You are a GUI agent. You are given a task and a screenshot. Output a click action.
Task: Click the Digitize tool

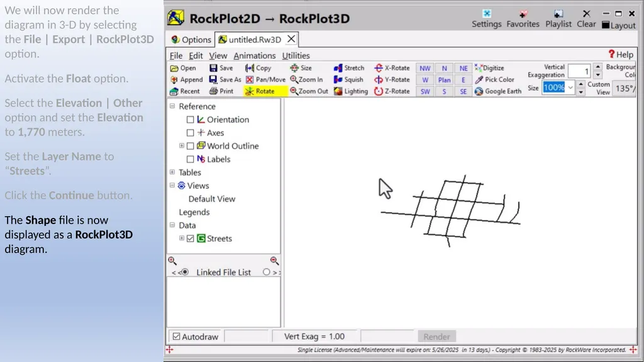coord(489,68)
